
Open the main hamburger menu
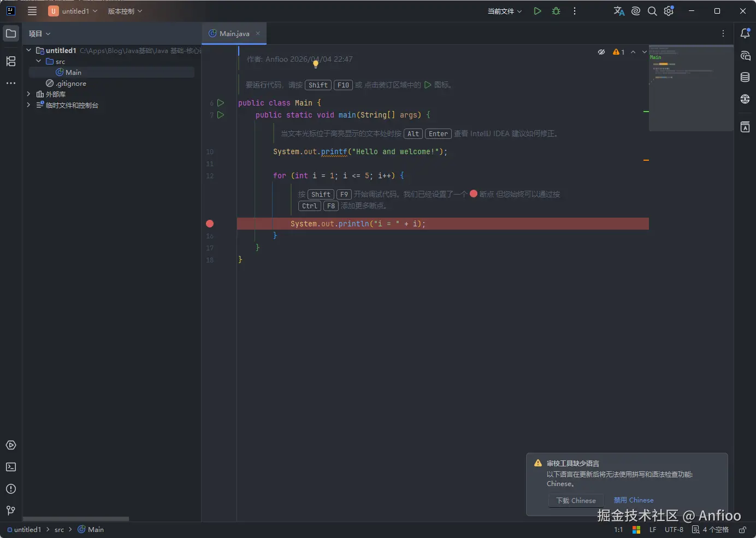click(x=32, y=11)
